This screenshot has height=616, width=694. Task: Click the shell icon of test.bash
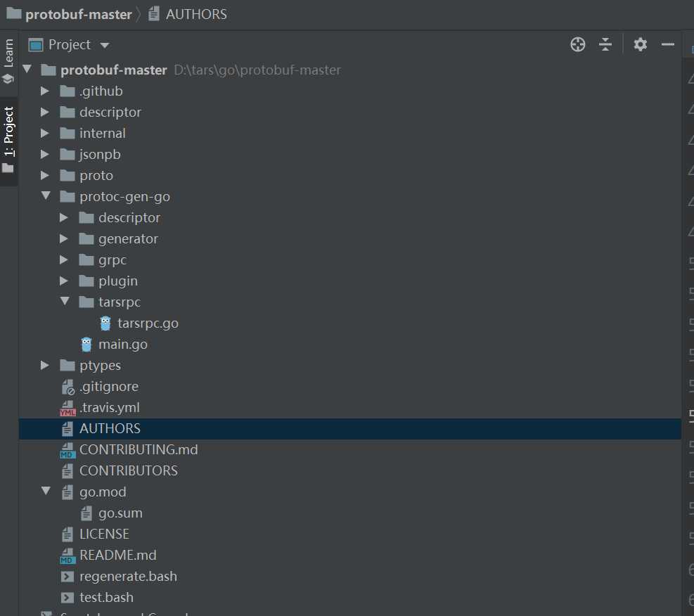click(68, 598)
